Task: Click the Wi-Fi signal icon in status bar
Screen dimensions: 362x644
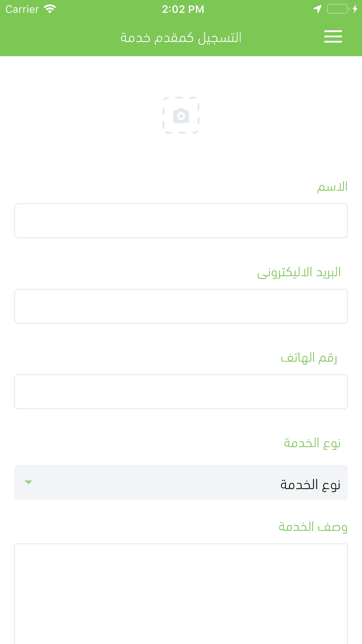Action: [x=50, y=9]
